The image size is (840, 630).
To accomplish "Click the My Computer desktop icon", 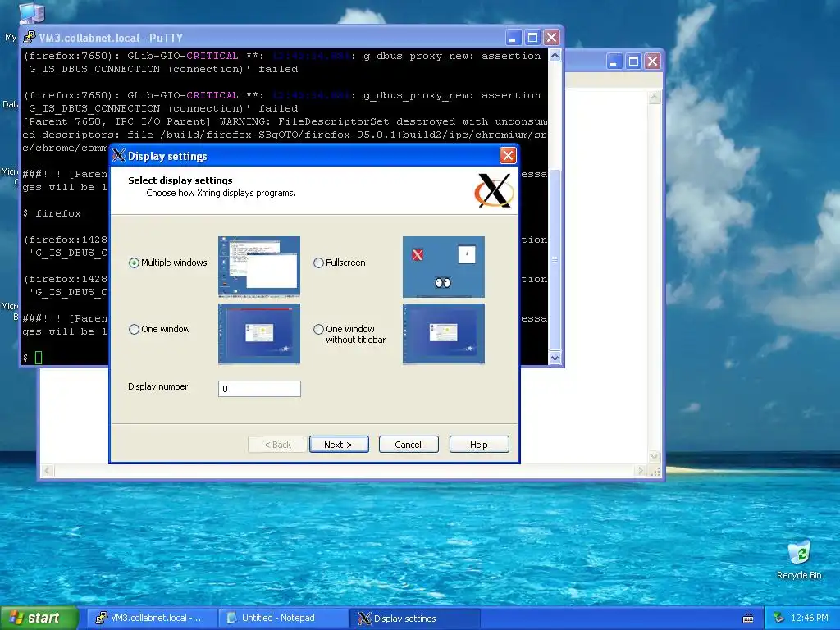I will coord(31,13).
